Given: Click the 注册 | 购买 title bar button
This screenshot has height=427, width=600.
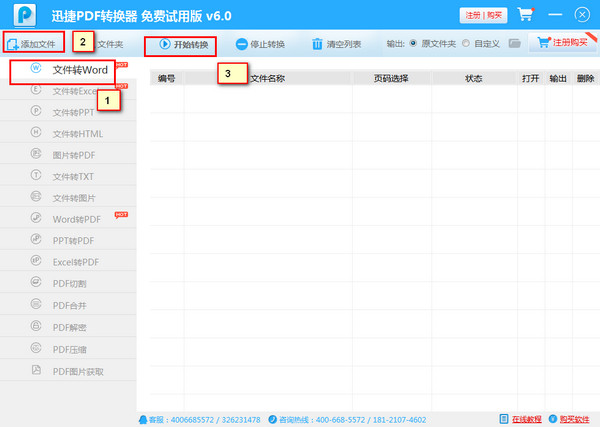Looking at the screenshot, I should [x=483, y=15].
